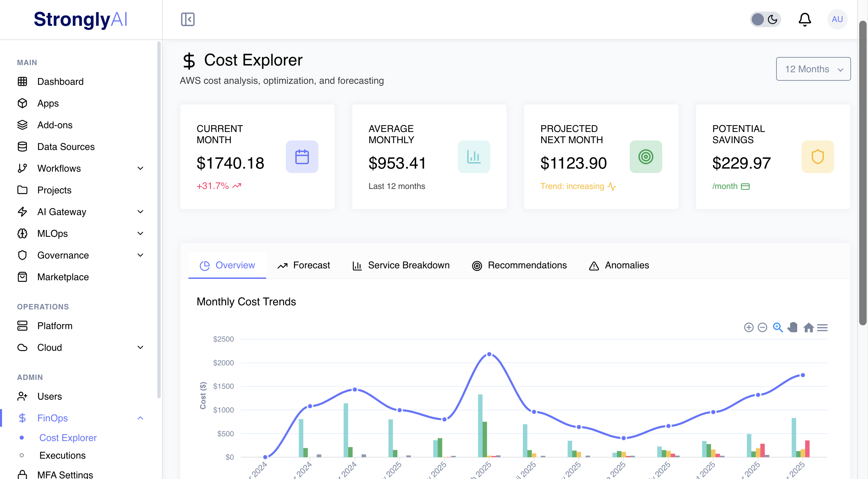Open notifications via the bell icon
Viewport: 868px width, 479px height.
point(805,19)
